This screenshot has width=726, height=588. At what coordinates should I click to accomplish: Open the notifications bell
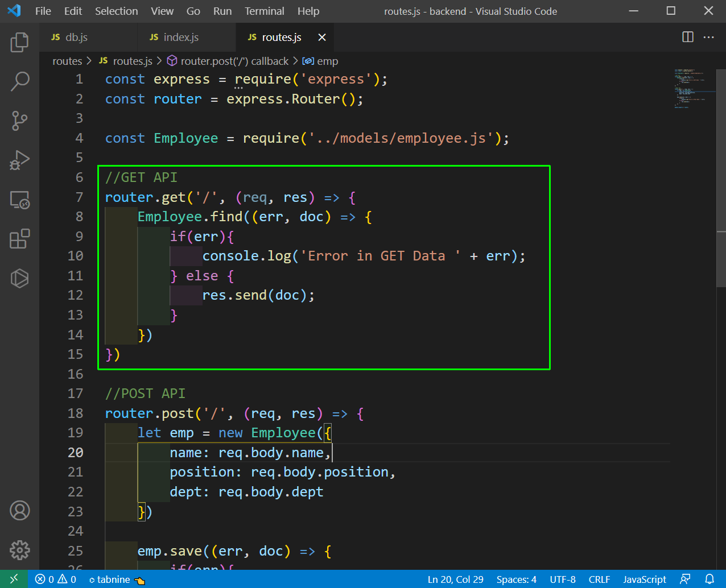click(709, 579)
